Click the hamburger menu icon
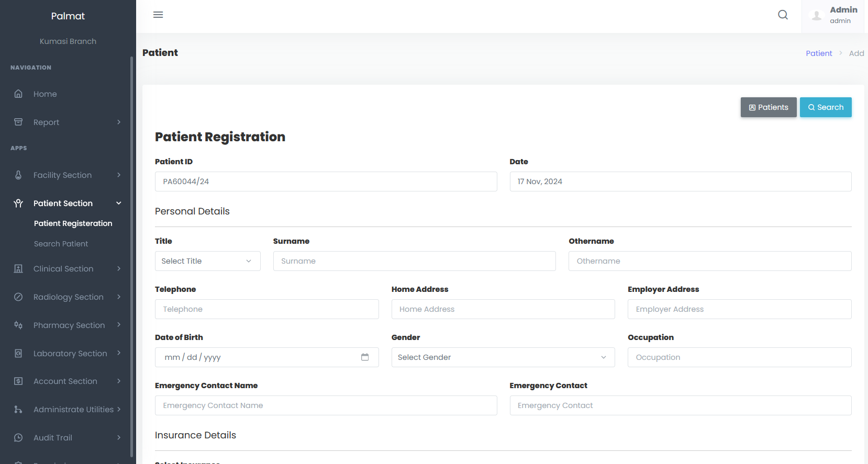The height and width of the screenshot is (464, 868). coord(158,15)
